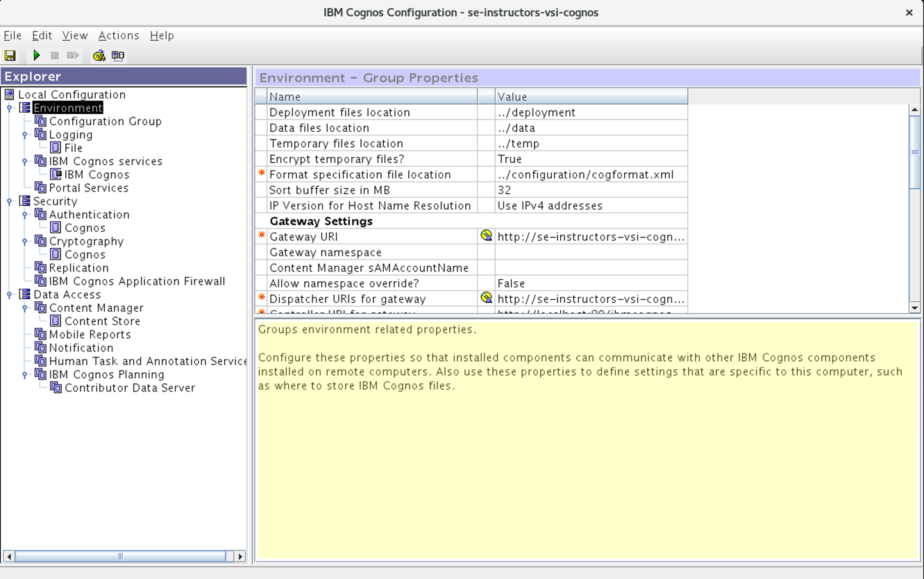Click the document icon beside File
924x579 pixels.
tap(56, 147)
